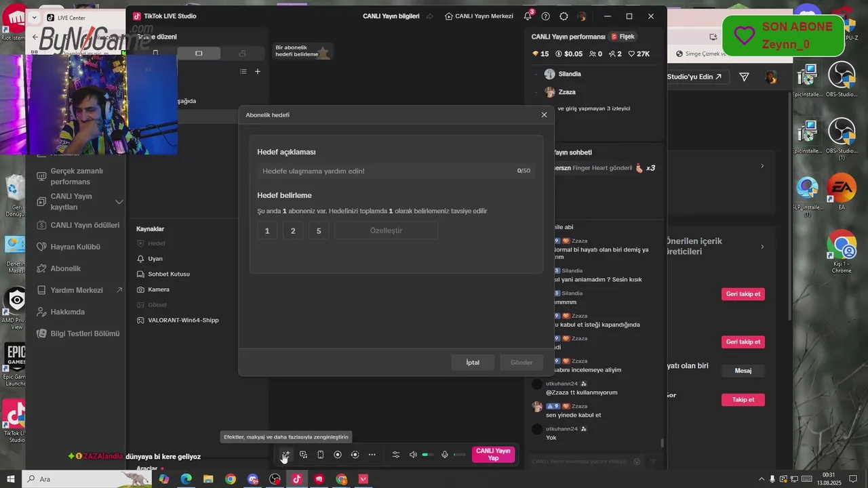
Task: Adjust the microphone level slider
Action: pyautogui.click(x=459, y=455)
